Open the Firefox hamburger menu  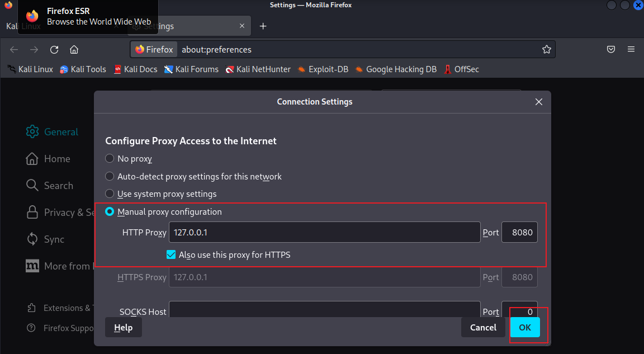(631, 49)
